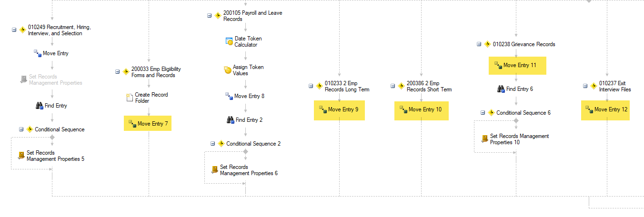Select the highlighted Move Entry 7 activity

(x=147, y=124)
